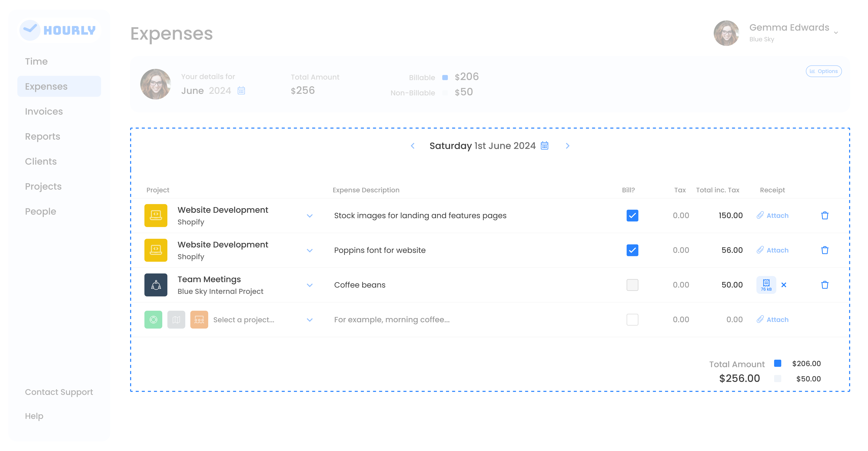Viewport: 868px width, 451px height.
Task: Remove the 76 kB receipt attachment
Action: point(784,285)
